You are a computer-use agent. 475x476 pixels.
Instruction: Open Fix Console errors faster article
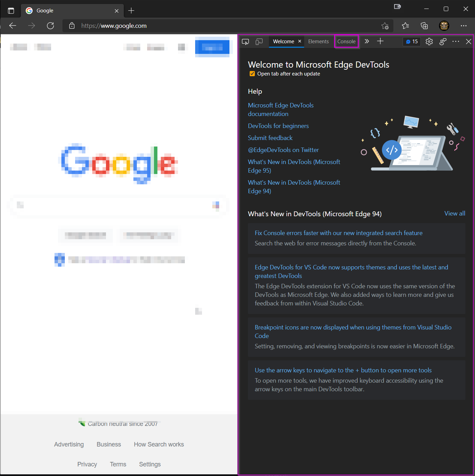[339, 233]
